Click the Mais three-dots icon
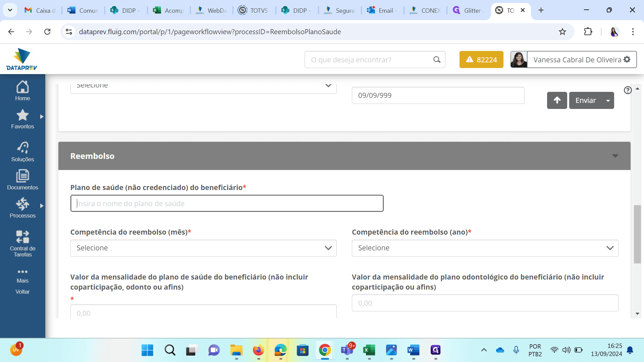Image resolution: width=644 pixels, height=362 pixels. click(22, 271)
